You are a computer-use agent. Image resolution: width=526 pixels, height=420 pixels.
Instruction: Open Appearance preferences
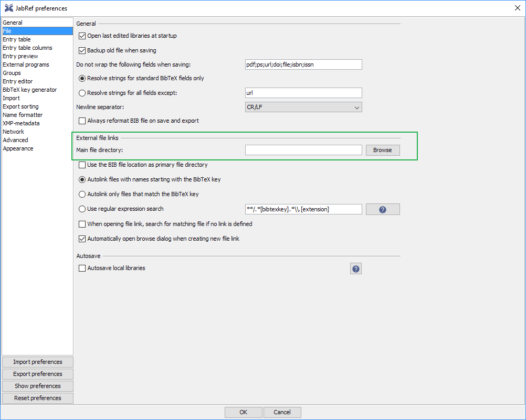[x=37, y=148]
